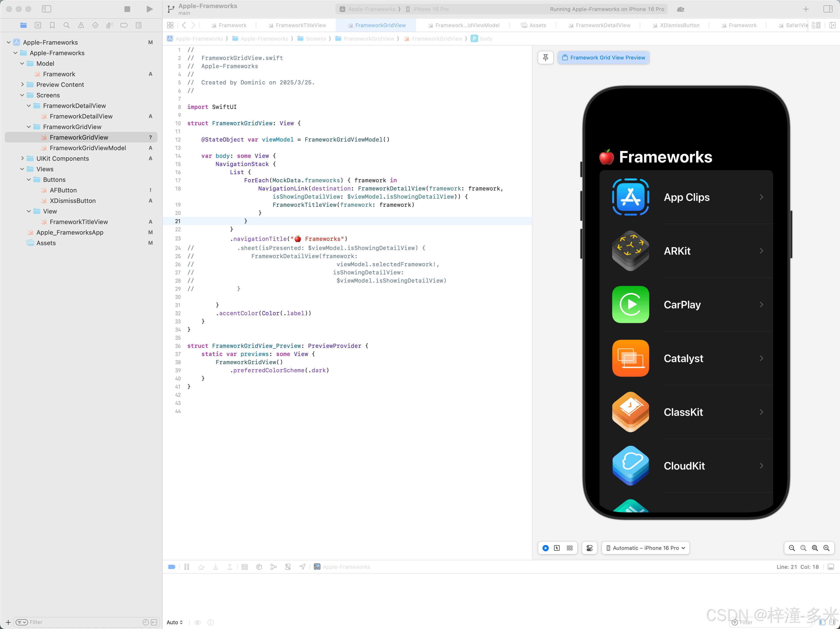
Task: Switch preview to Live mode
Action: click(545, 548)
